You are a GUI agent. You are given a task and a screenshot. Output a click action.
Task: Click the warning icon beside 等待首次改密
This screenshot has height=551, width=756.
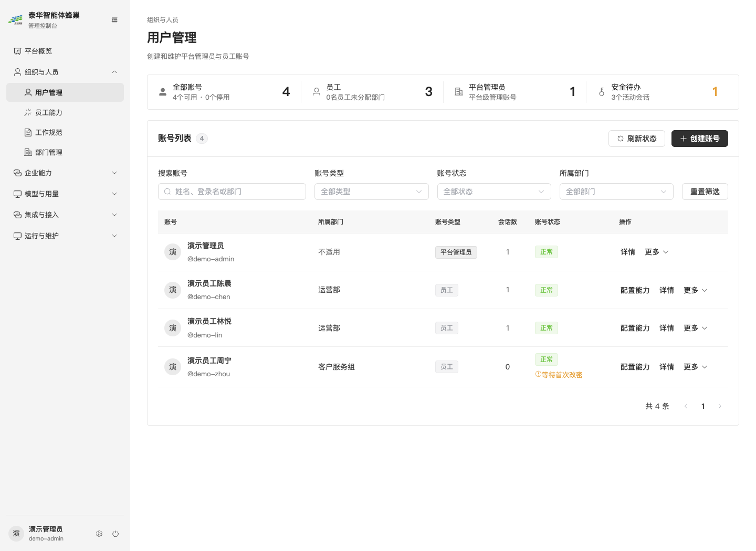click(538, 374)
